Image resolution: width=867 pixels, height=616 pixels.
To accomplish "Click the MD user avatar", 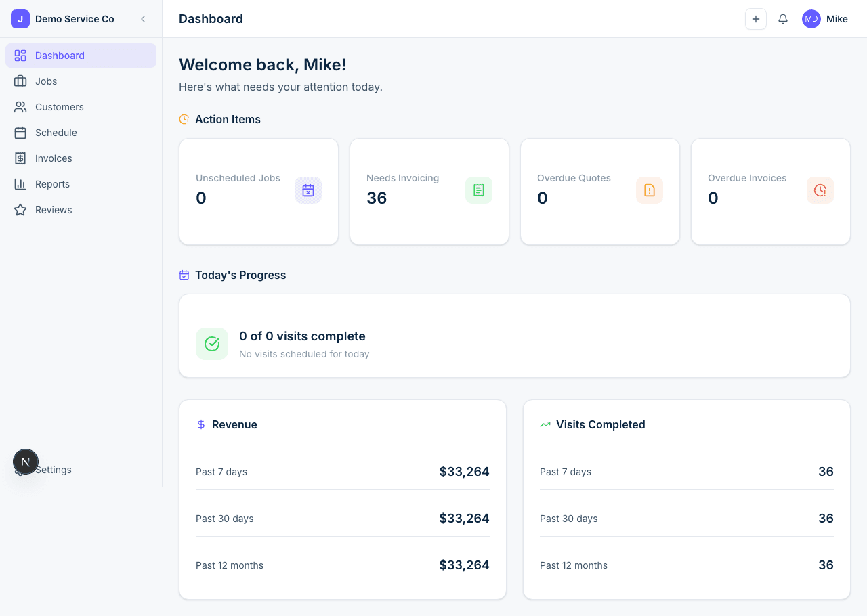I will click(811, 19).
